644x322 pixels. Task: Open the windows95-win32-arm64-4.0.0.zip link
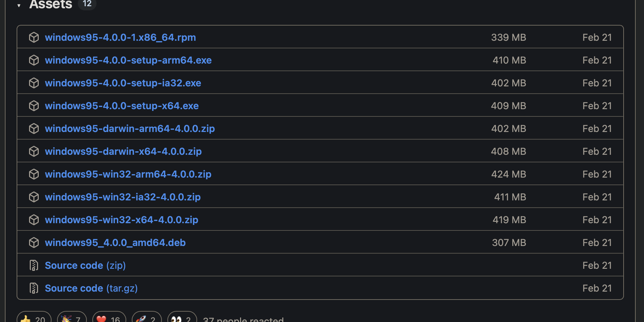(128, 174)
